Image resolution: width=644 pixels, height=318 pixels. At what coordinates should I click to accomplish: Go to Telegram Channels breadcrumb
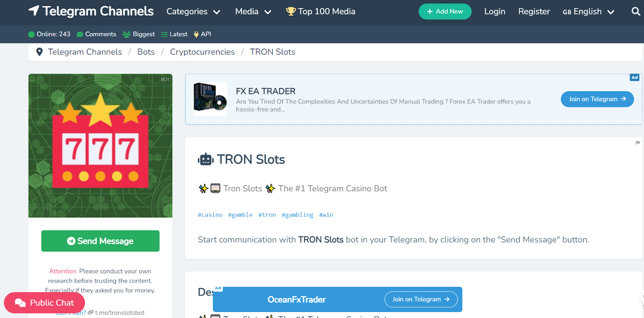85,52
